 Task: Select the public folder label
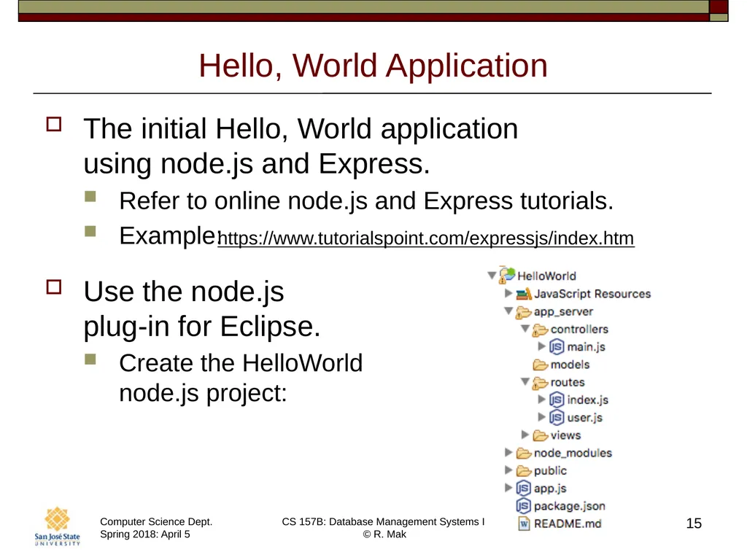[550, 471]
